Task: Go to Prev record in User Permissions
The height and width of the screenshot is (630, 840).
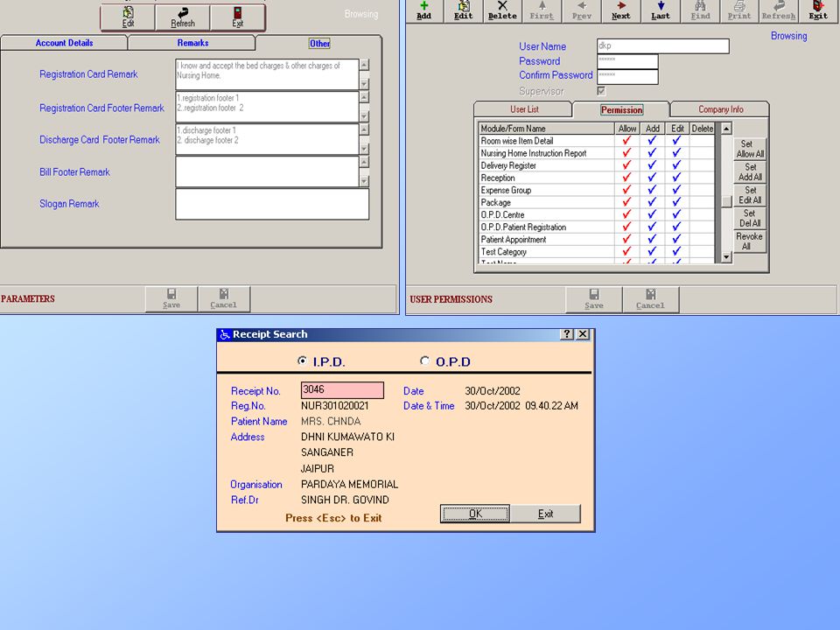Action: pos(581,10)
